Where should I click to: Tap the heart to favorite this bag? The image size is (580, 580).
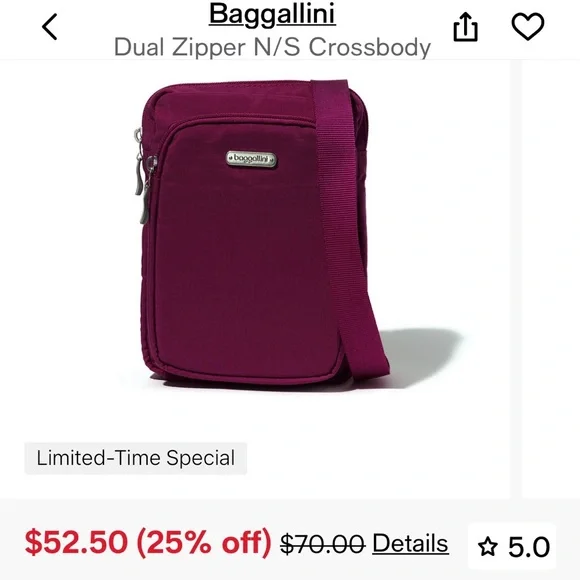[x=528, y=26]
